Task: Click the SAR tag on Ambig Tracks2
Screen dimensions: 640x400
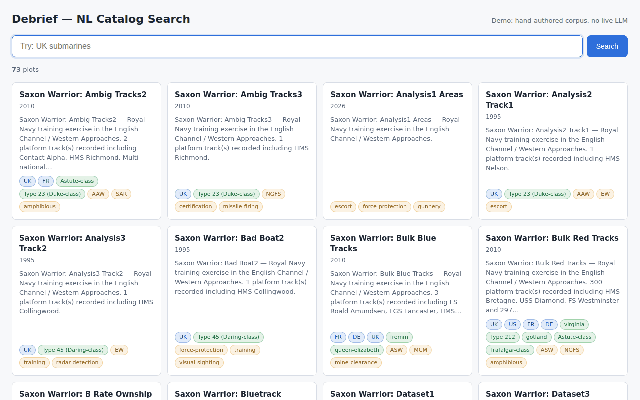Action: click(121, 194)
